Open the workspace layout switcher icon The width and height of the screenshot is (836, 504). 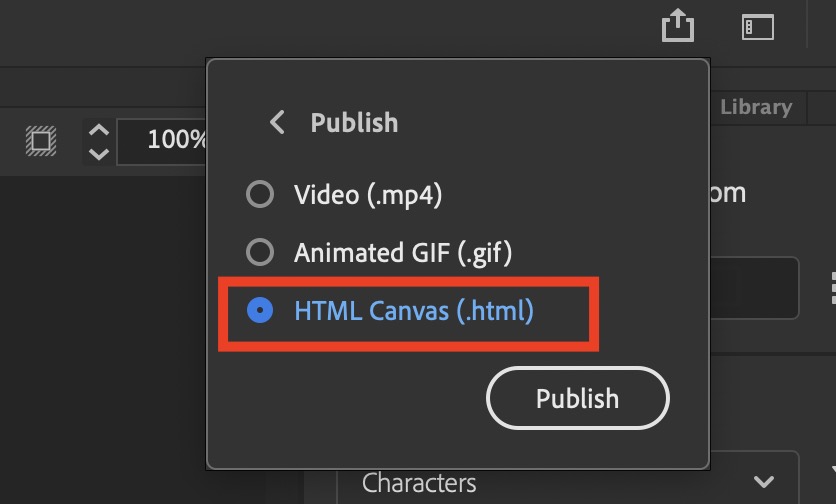(758, 27)
